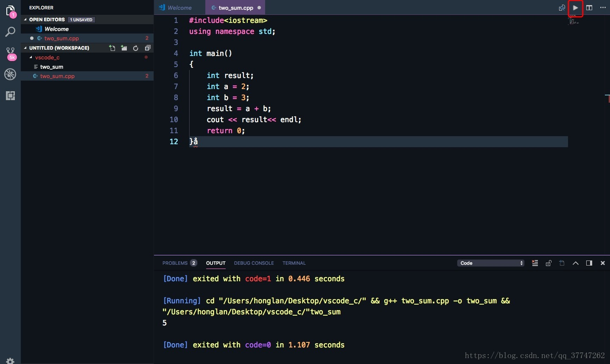The height and width of the screenshot is (364, 610).
Task: Open the Extensions view
Action: point(10,95)
